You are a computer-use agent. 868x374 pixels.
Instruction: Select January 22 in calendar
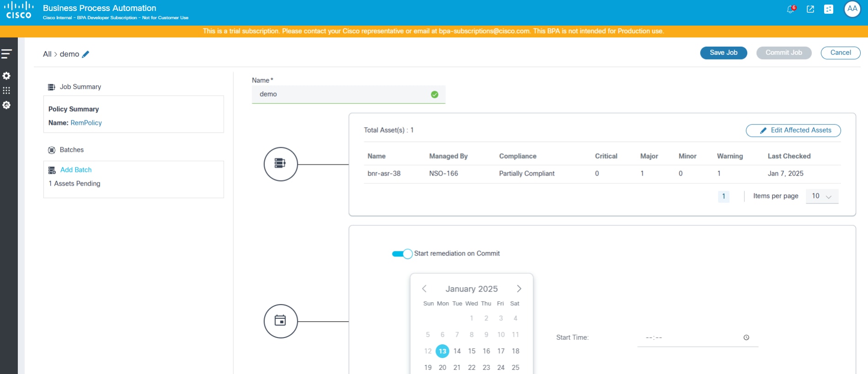pos(472,368)
